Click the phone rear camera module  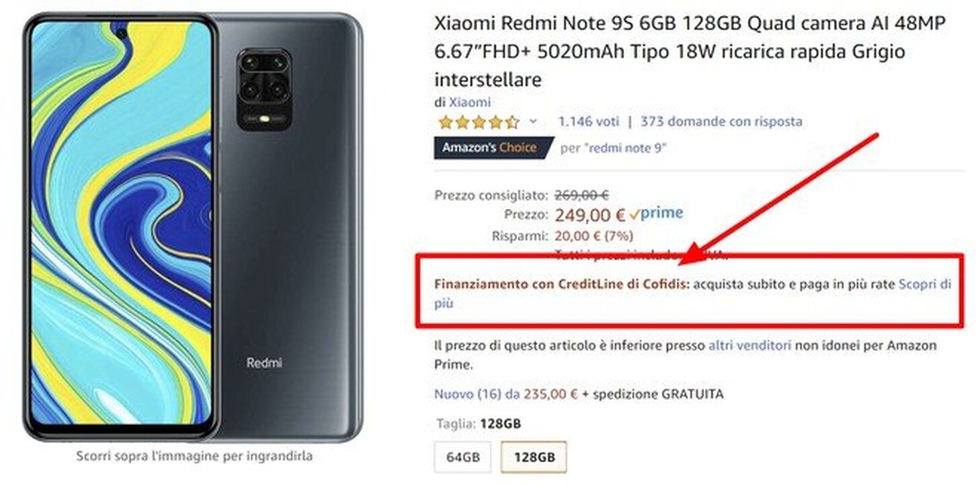[x=265, y=89]
